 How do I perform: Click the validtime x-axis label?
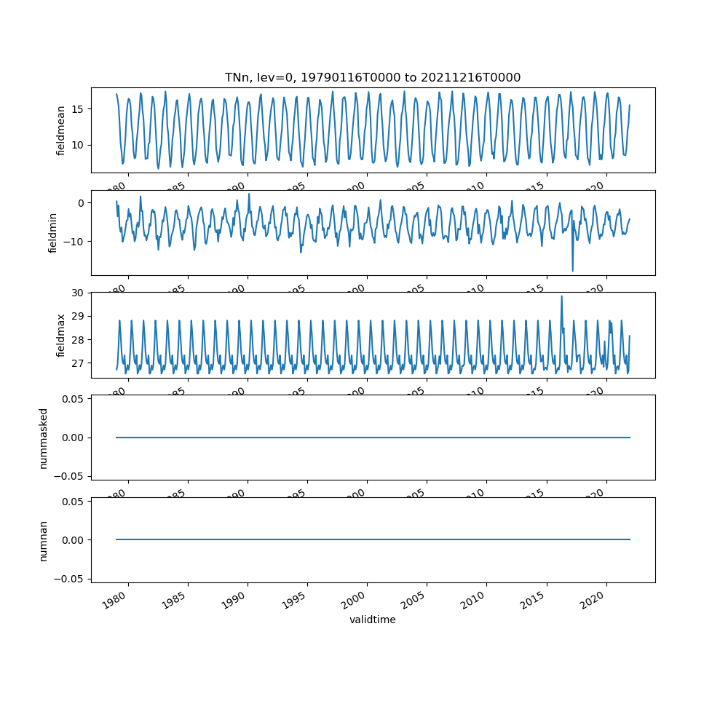point(372,620)
